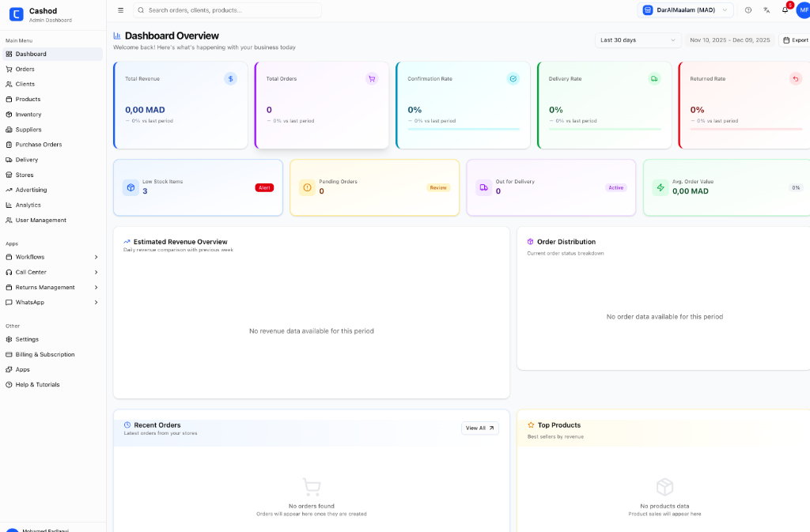Screen dimensions: 810x532
Task: Click the language translate icon
Action: [766, 10]
